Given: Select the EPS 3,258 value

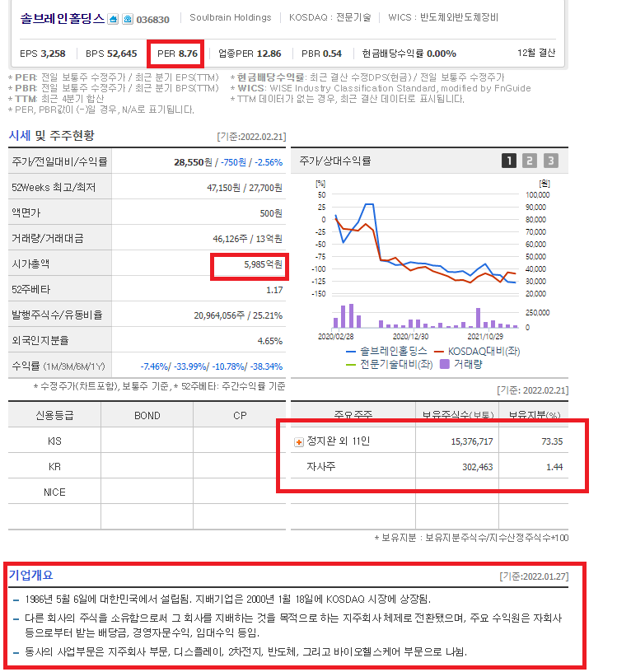Looking at the screenshot, I should coord(43,54).
